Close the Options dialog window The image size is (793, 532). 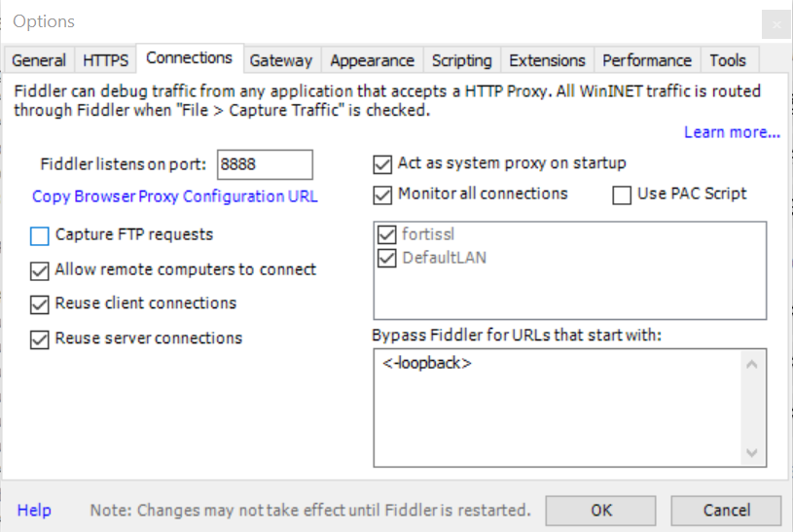pos(775,23)
